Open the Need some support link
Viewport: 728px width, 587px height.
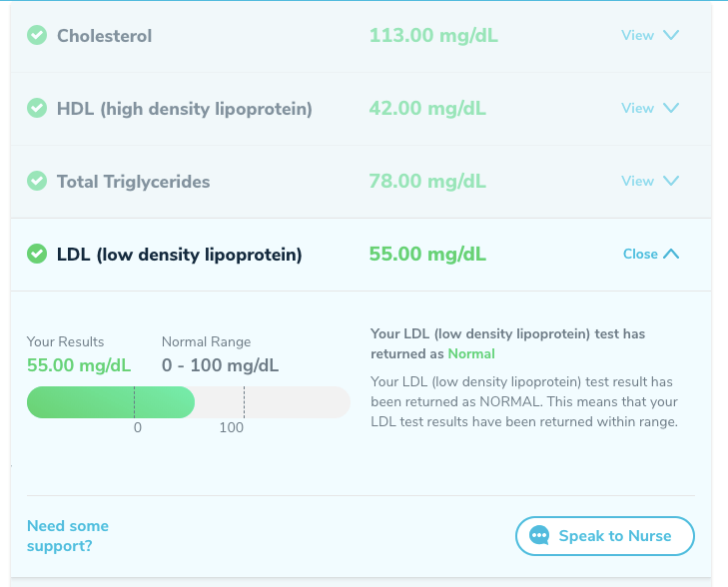click(x=68, y=536)
